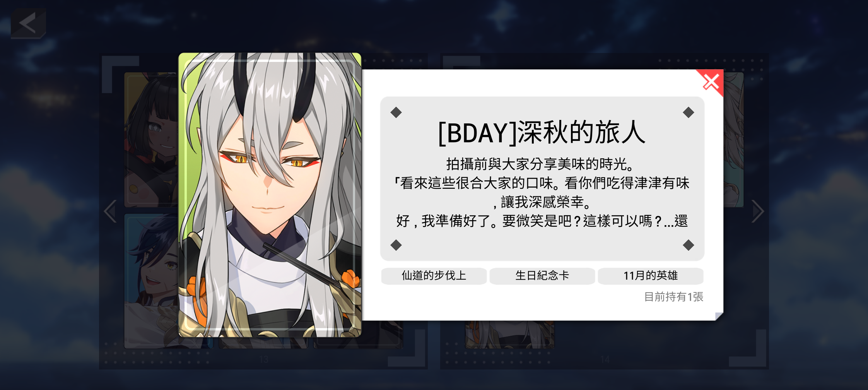Screen dimensions: 868x390
Task: Open the black-haired character card thumbnail
Action: coord(152,139)
